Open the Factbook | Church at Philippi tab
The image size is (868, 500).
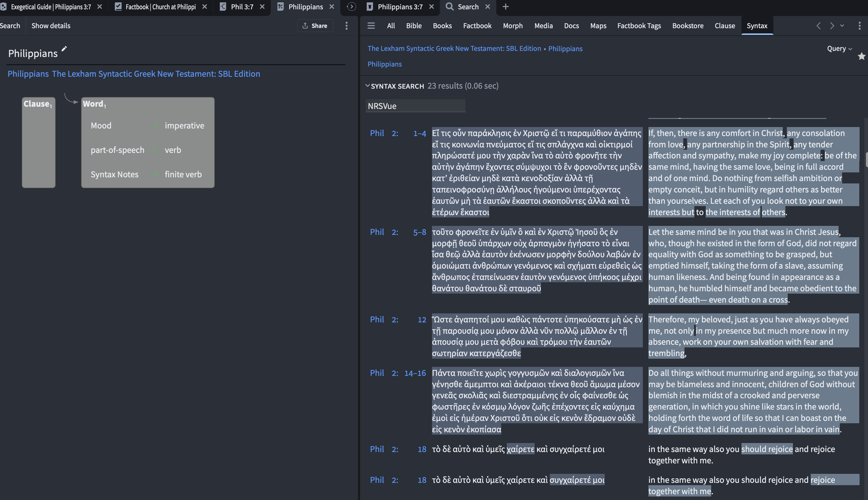(160, 7)
